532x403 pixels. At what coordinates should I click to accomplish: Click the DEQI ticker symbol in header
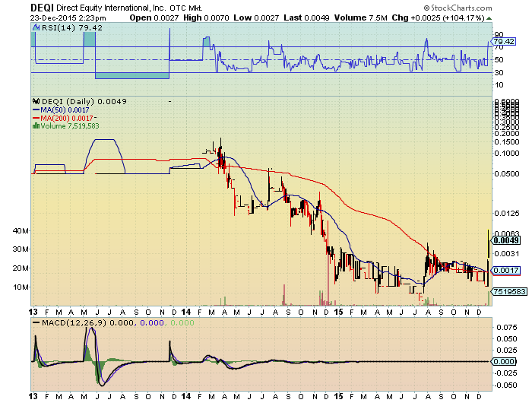coord(43,8)
